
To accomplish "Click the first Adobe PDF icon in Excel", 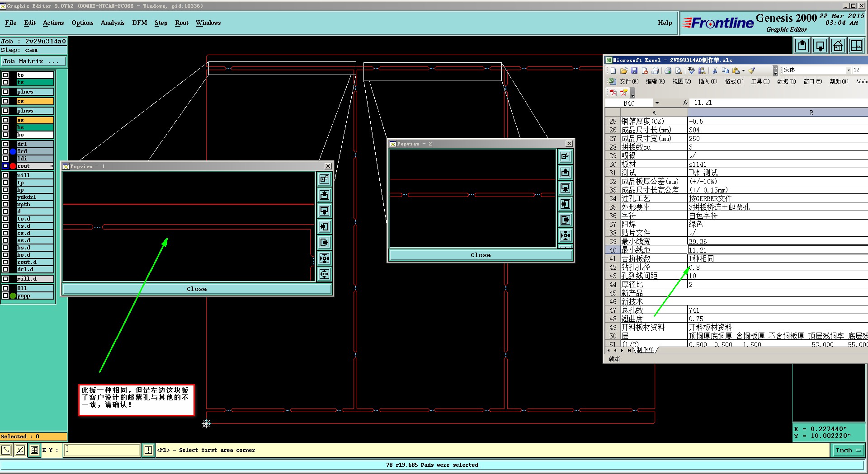I will tap(613, 93).
